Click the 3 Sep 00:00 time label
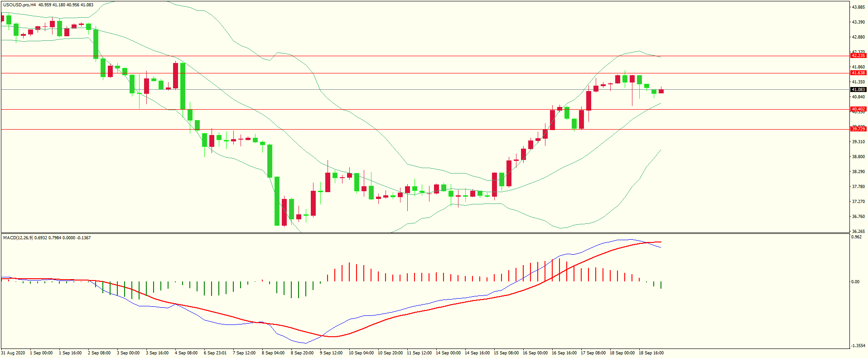This screenshot has width=868, height=358. pos(128,353)
